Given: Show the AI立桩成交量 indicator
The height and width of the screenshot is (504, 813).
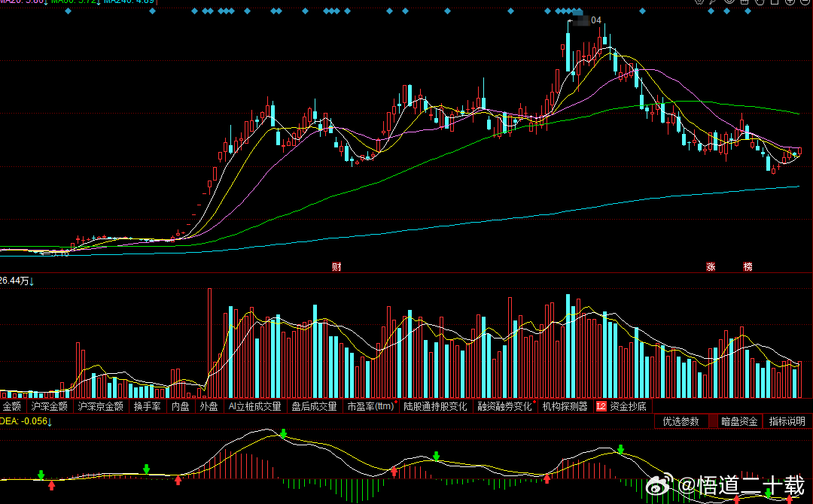Looking at the screenshot, I should tap(254, 407).
